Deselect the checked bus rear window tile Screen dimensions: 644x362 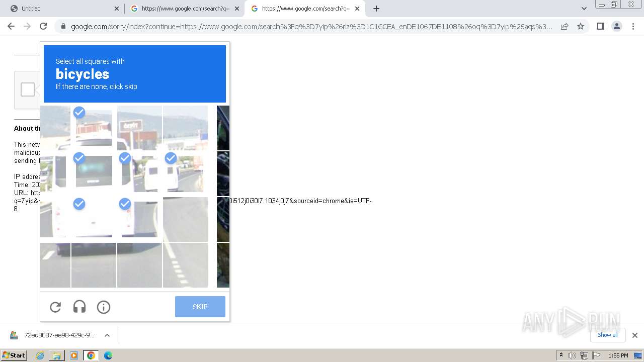[x=94, y=173]
